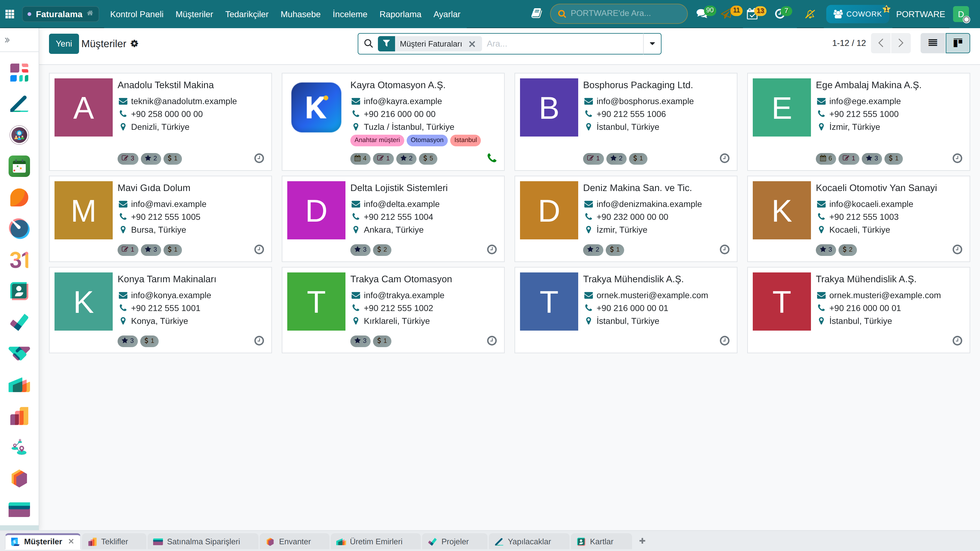Switch to kanban view

click(958, 43)
